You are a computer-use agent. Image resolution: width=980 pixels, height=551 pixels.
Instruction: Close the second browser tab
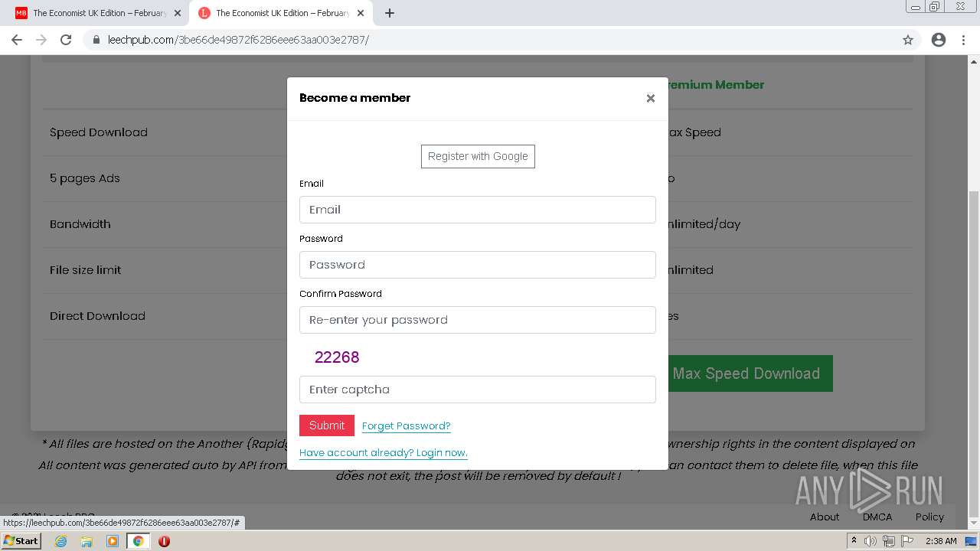[x=361, y=13]
